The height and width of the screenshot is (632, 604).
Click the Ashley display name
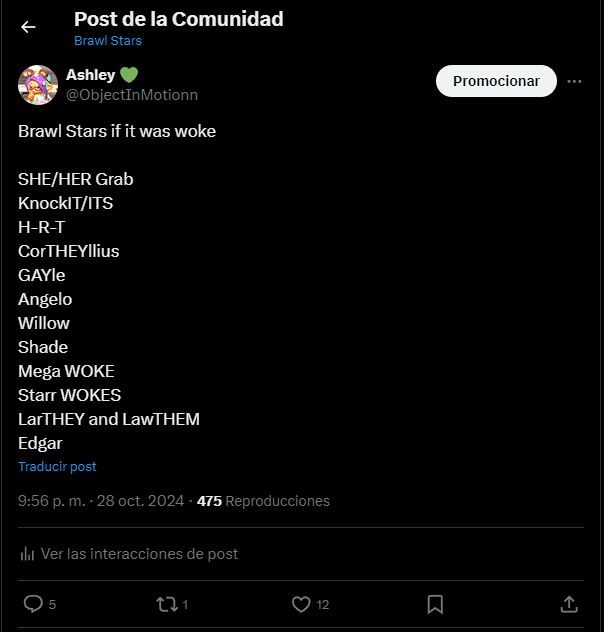tap(90, 75)
